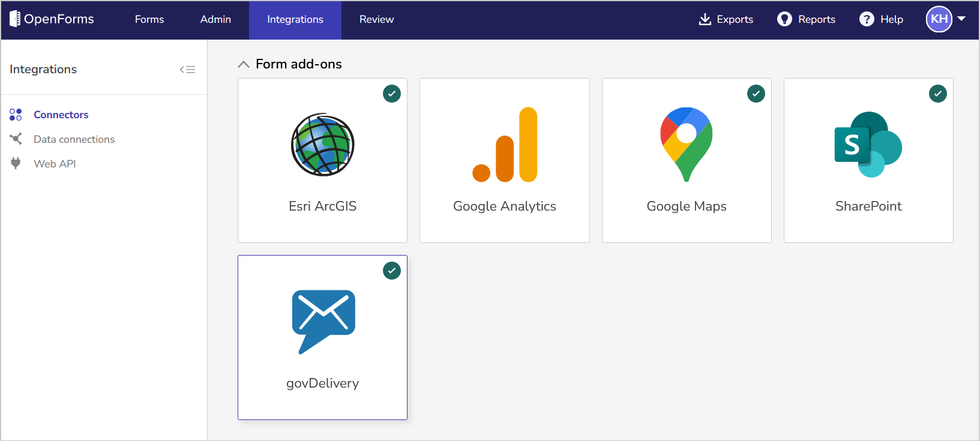Click the Exports download icon
980x441 pixels.
pos(705,19)
